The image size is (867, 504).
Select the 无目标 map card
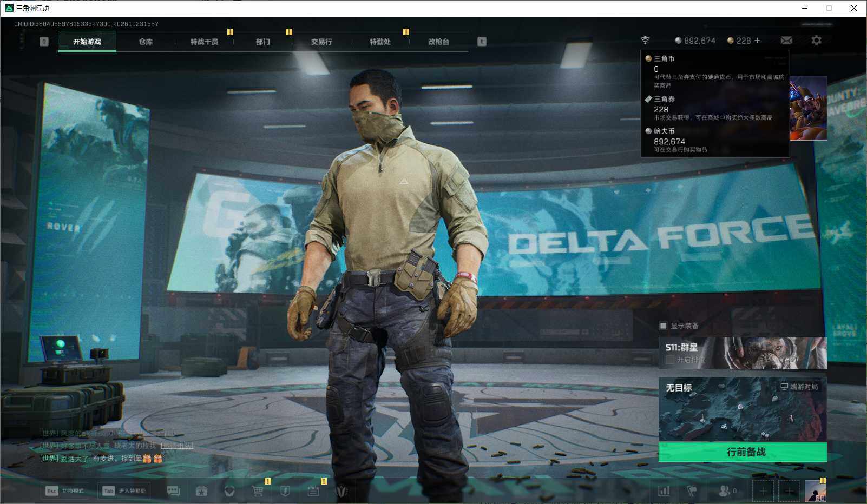tap(743, 409)
